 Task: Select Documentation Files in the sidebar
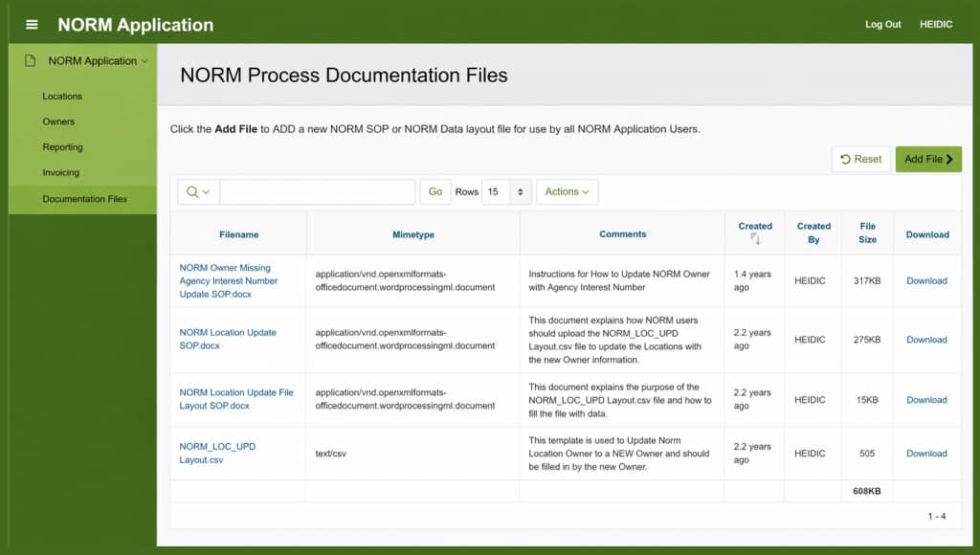84,199
